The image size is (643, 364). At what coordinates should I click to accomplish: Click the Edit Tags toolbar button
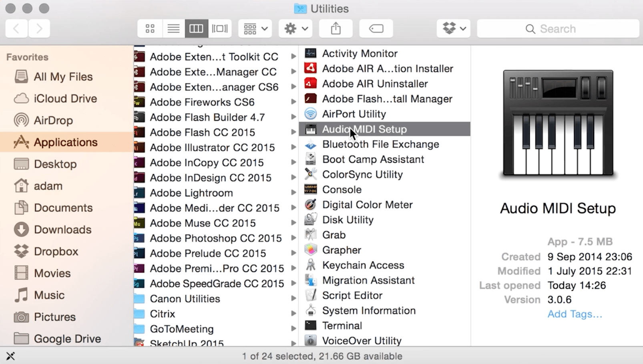[x=376, y=28]
